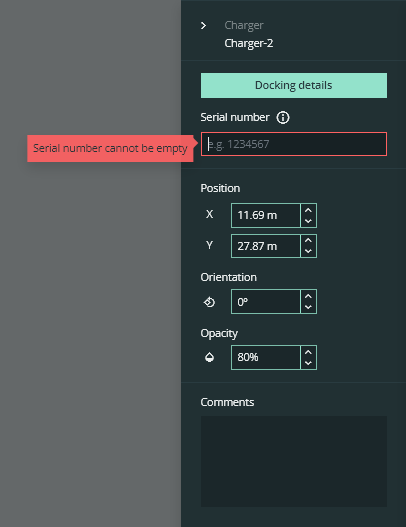
Task: Click the Charger-2 name title
Action: [x=249, y=43]
